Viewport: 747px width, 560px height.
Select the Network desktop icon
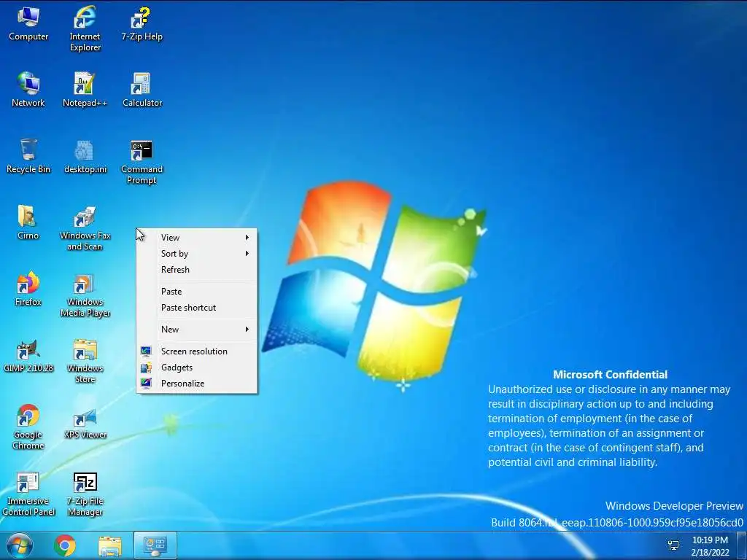(x=28, y=90)
